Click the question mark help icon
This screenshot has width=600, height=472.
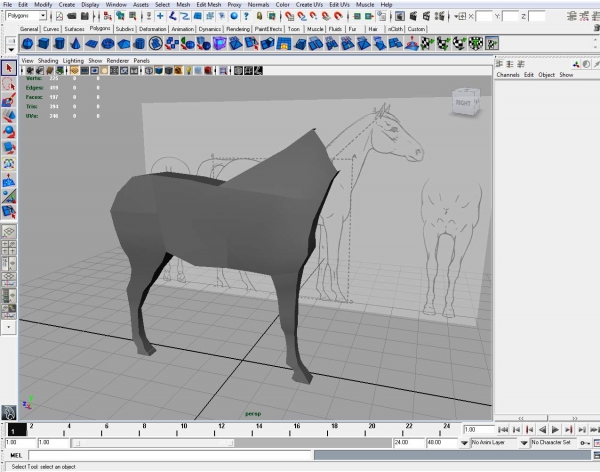(246, 16)
